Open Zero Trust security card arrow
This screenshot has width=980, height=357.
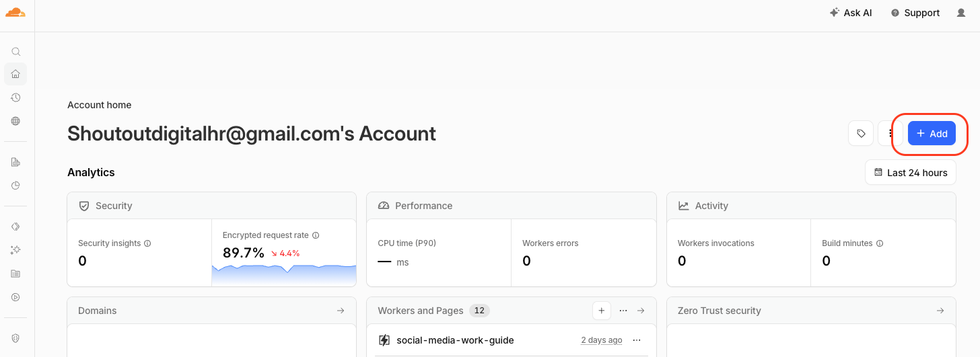940,311
